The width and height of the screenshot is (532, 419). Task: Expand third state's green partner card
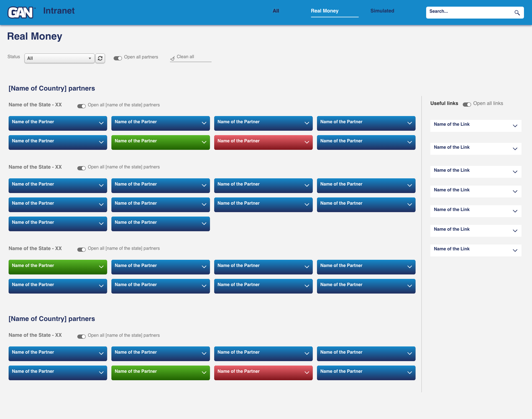58,267
